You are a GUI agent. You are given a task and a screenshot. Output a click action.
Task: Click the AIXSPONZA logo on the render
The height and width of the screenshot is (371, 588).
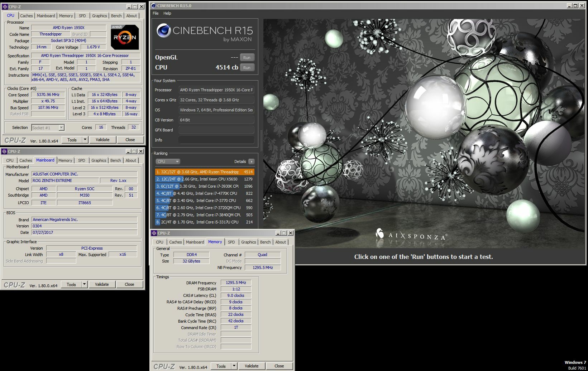click(x=411, y=235)
